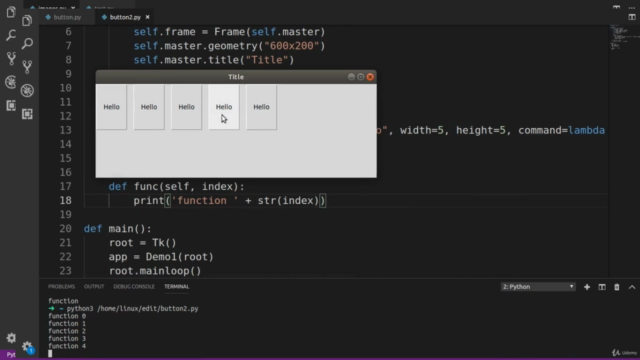Click terminal output 'function 3'
The height and width of the screenshot is (360, 640).
[x=67, y=338]
